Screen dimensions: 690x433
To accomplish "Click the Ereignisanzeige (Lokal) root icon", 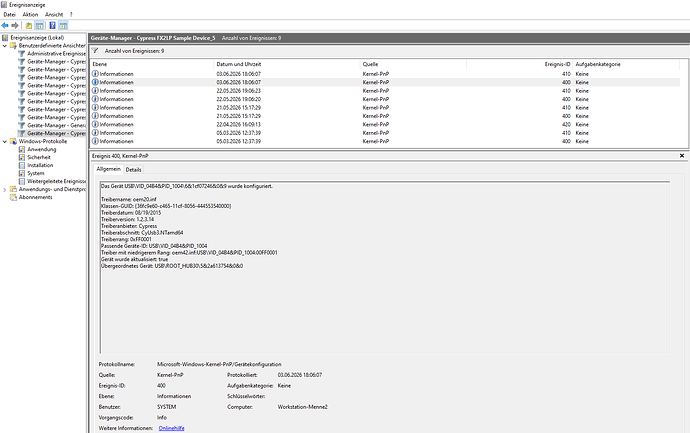I will 5,38.
